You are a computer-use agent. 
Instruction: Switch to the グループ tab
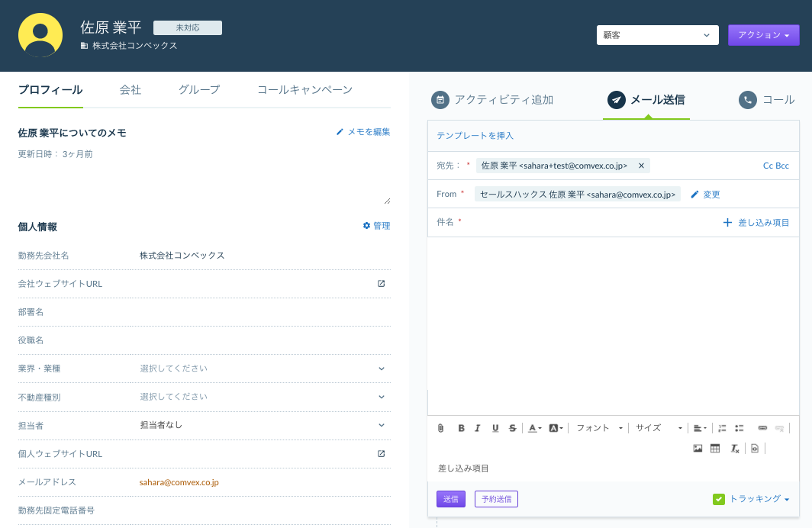pyautogui.click(x=199, y=90)
